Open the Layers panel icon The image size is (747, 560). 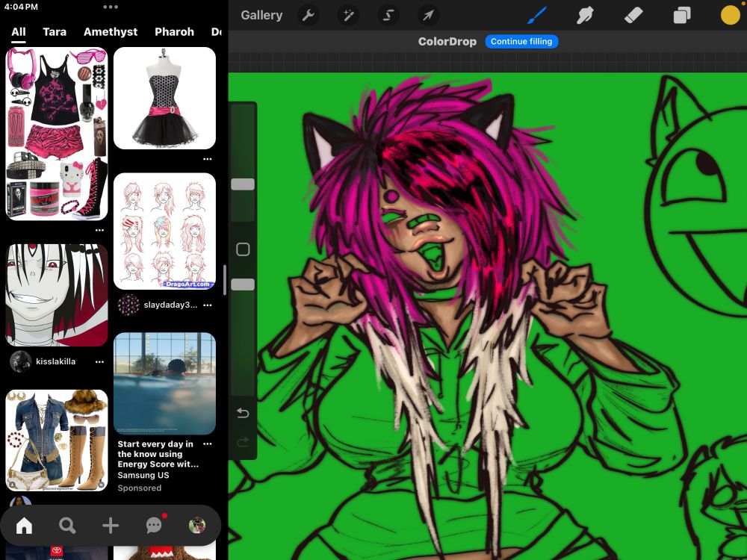coord(682,15)
